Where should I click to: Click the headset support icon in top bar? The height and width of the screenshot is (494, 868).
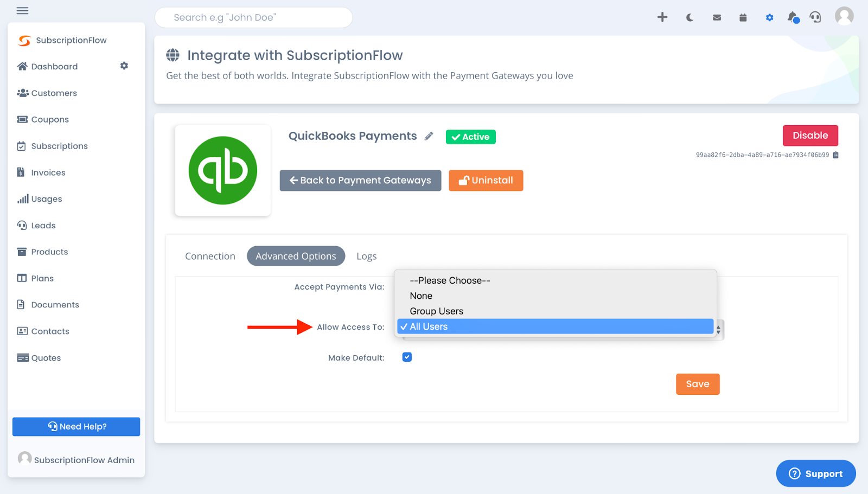(815, 17)
